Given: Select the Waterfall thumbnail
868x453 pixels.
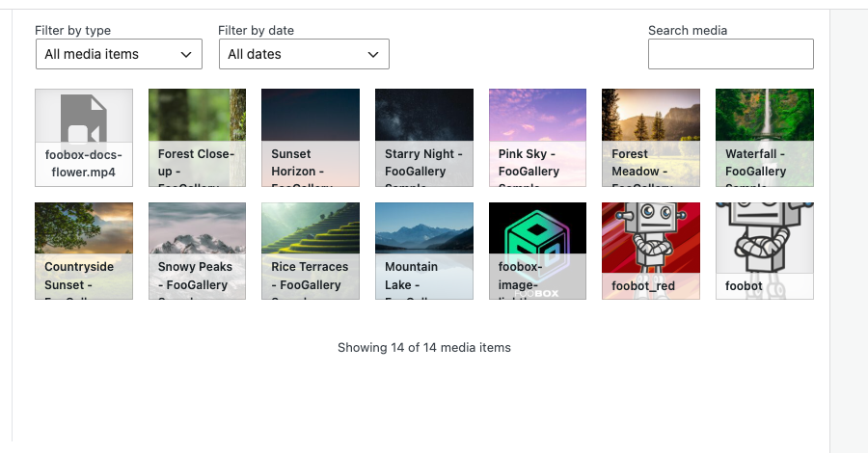Looking at the screenshot, I should [765, 138].
